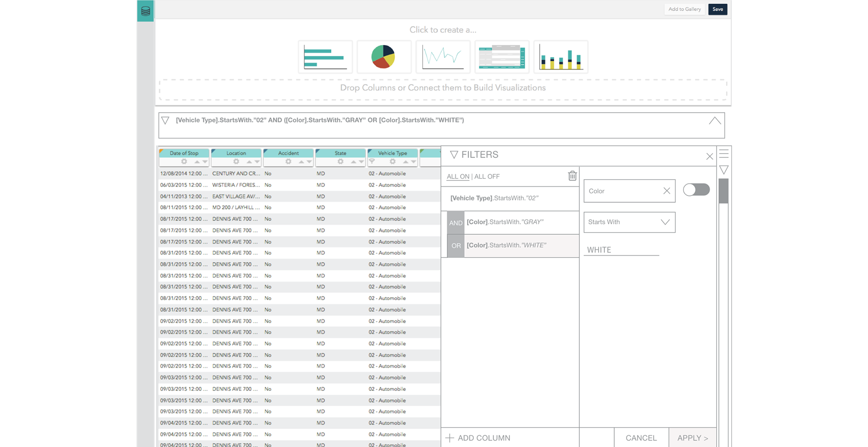The height and width of the screenshot is (447, 868).
Task: Select the Accident column header
Action: point(288,153)
